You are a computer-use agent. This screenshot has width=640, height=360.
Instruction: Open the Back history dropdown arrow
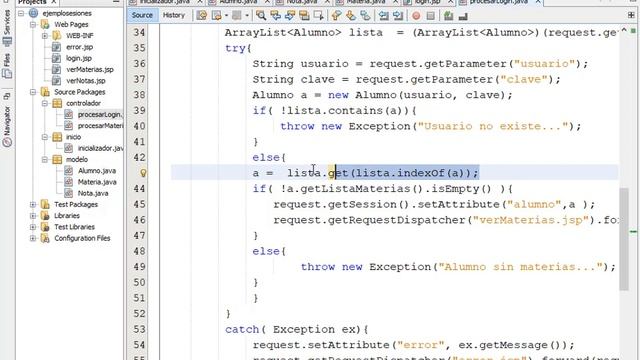226,16
